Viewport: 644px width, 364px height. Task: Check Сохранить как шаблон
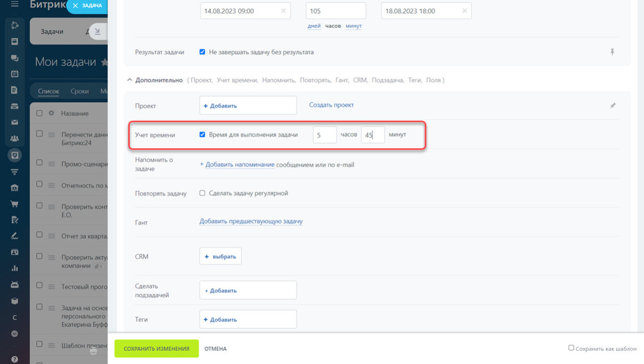[x=571, y=348]
